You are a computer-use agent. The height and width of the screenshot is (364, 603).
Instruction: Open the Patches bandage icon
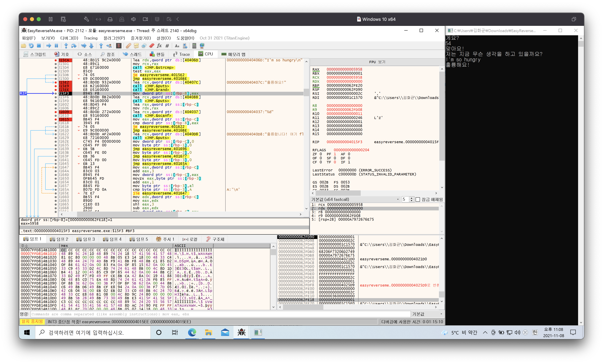[x=129, y=46]
